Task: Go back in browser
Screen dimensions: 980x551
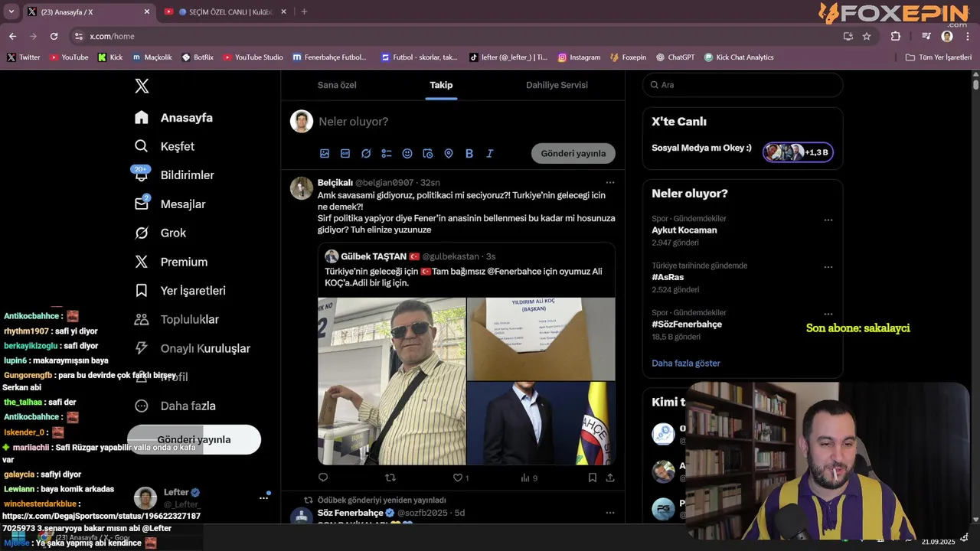Action: click(12, 36)
